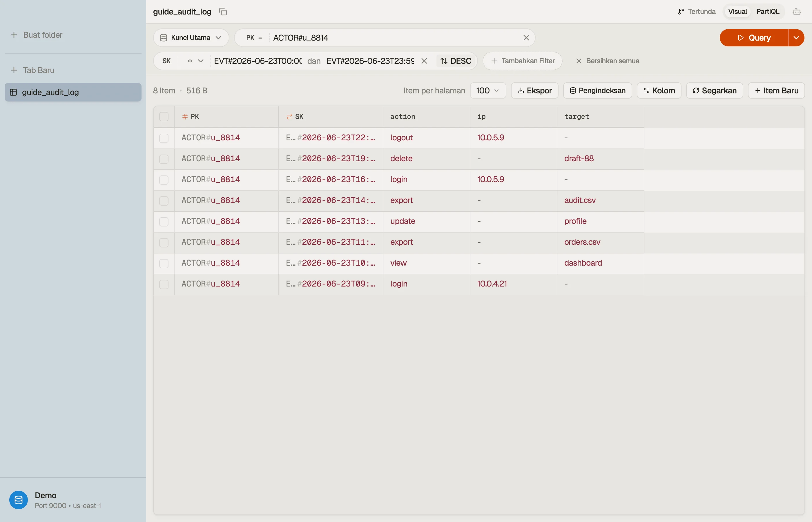Open items per page 100 dropdown

[488, 90]
